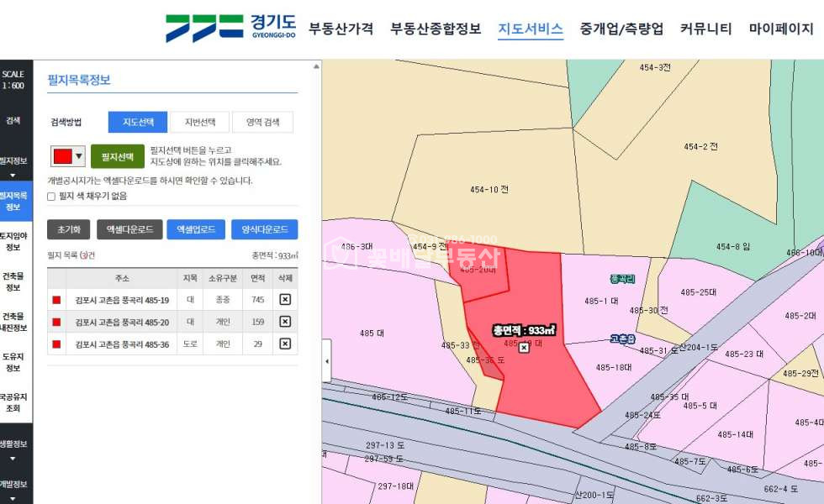Expand the 생활정보 sidebar section
Viewport: 824px width, 504px height.
click(13, 449)
